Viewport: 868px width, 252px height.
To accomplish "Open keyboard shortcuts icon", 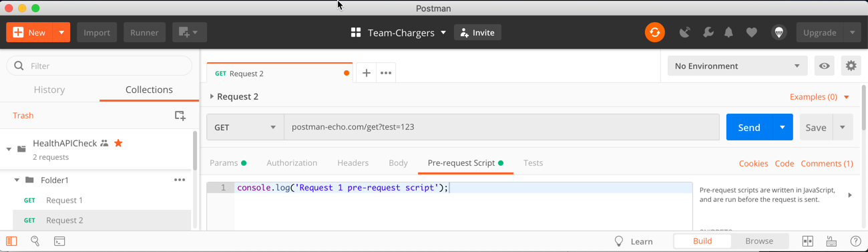I will 831,241.
